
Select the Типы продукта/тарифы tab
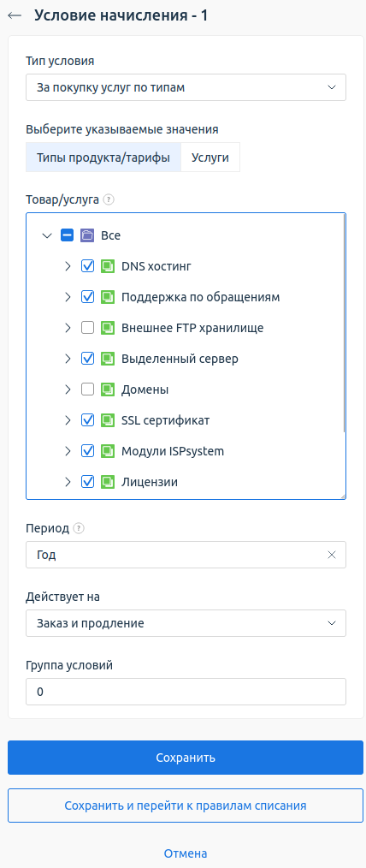[103, 158]
